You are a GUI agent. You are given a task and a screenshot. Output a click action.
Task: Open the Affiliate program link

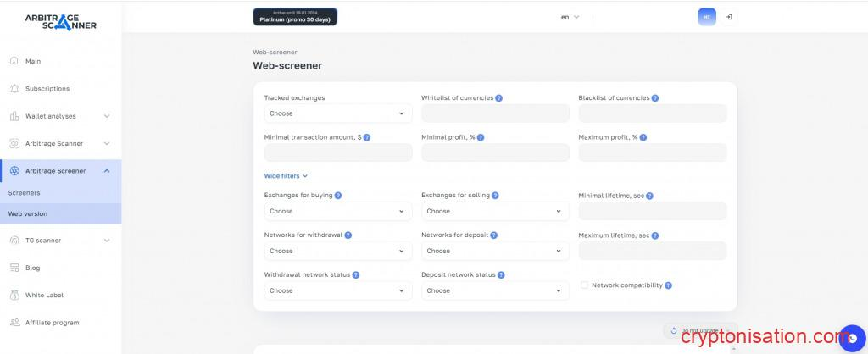(x=52, y=323)
